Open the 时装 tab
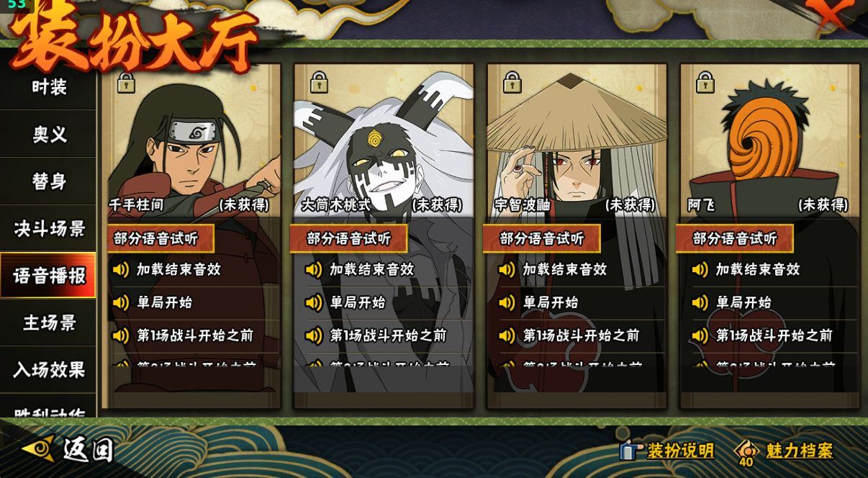 [x=48, y=87]
